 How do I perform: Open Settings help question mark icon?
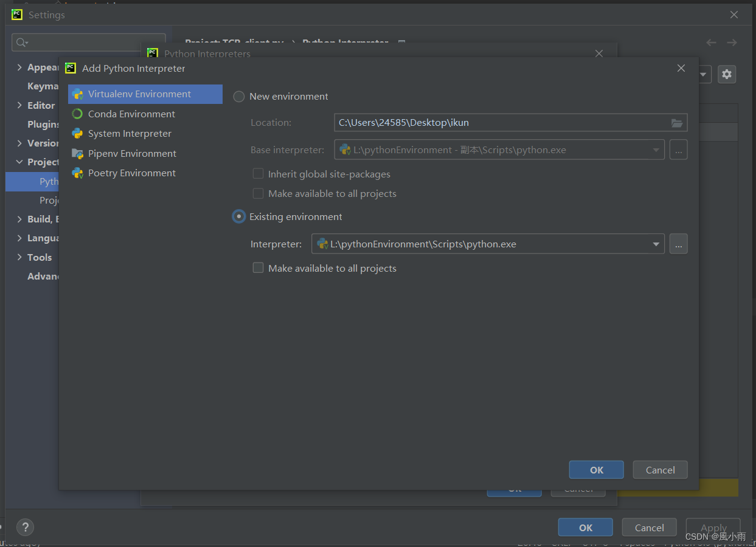25,527
